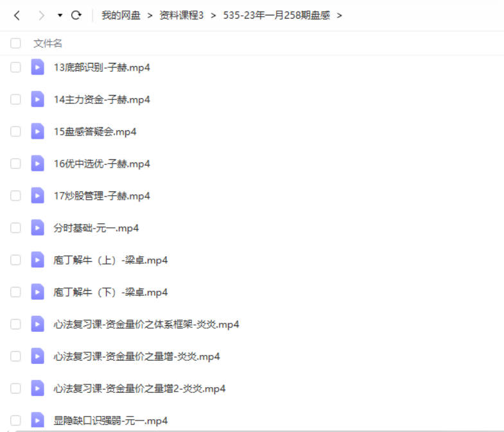504x432 pixels.
Task: Select file name 13底部识别-子赫.mp4
Action: [102, 67]
